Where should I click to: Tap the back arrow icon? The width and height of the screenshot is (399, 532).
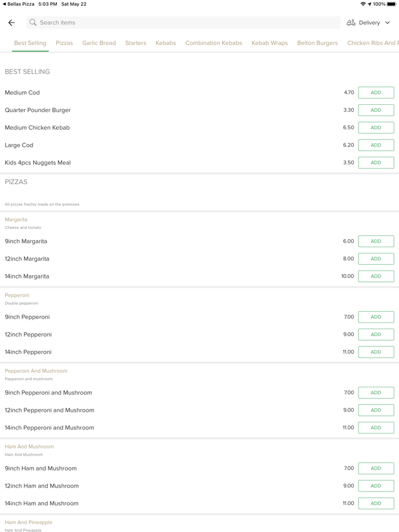[11, 23]
